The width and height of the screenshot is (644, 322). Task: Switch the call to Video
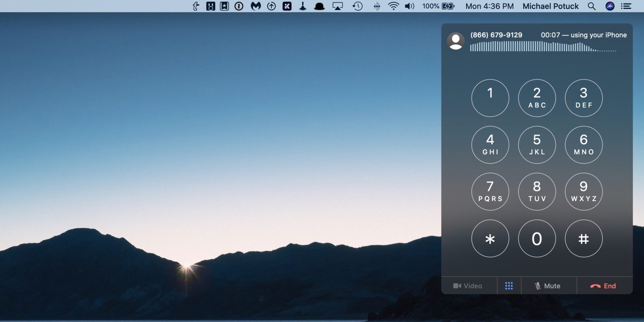tap(469, 286)
